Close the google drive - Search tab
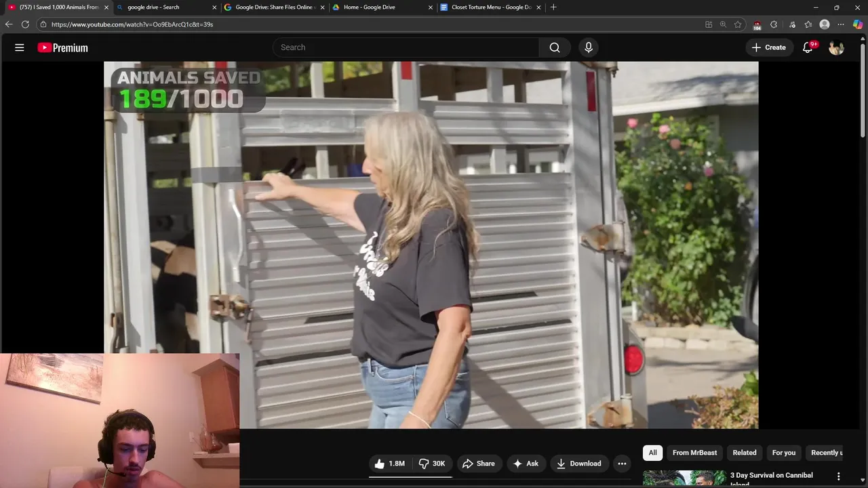This screenshot has width=868, height=488. [214, 7]
